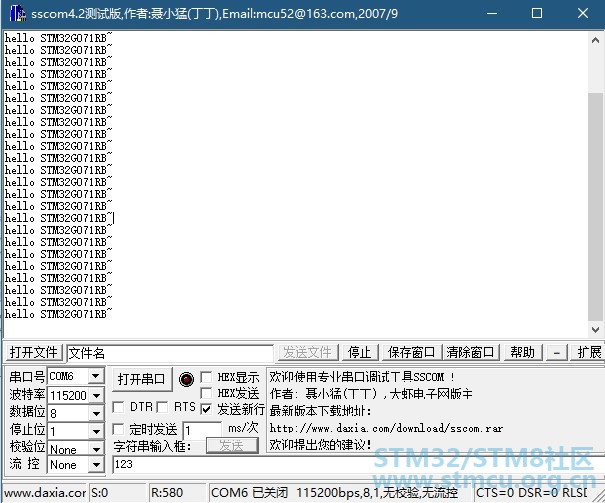Click the hello STM32G071RB line with the text cursor
This screenshot has height=503, width=605.
59,218
